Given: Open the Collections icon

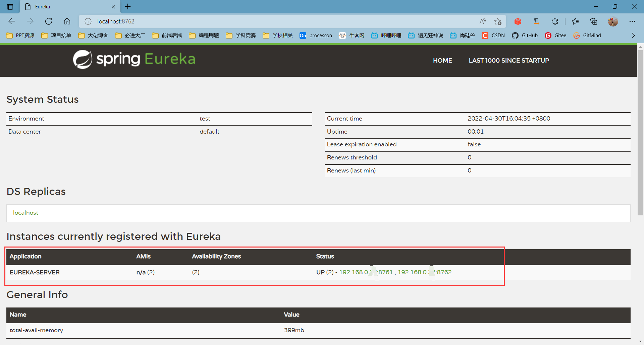Looking at the screenshot, I should [x=594, y=21].
